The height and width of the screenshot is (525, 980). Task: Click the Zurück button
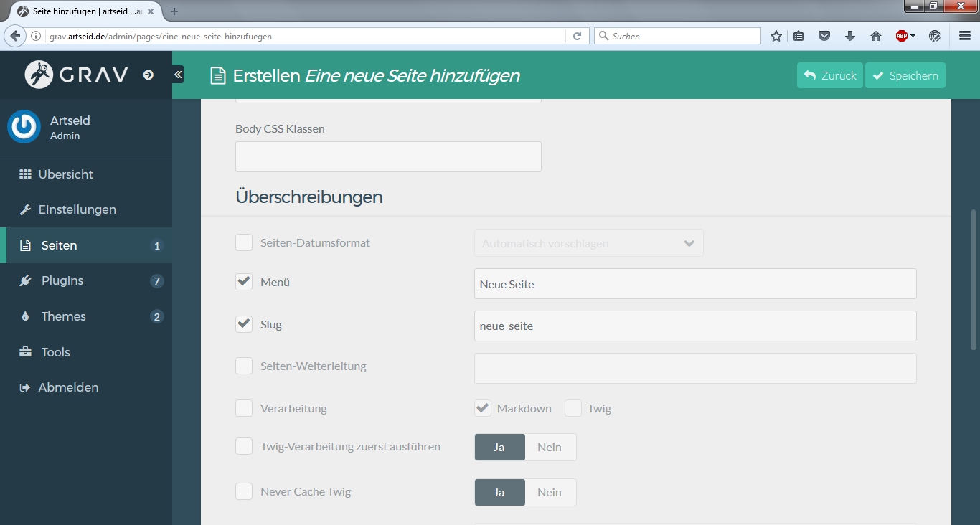point(829,75)
